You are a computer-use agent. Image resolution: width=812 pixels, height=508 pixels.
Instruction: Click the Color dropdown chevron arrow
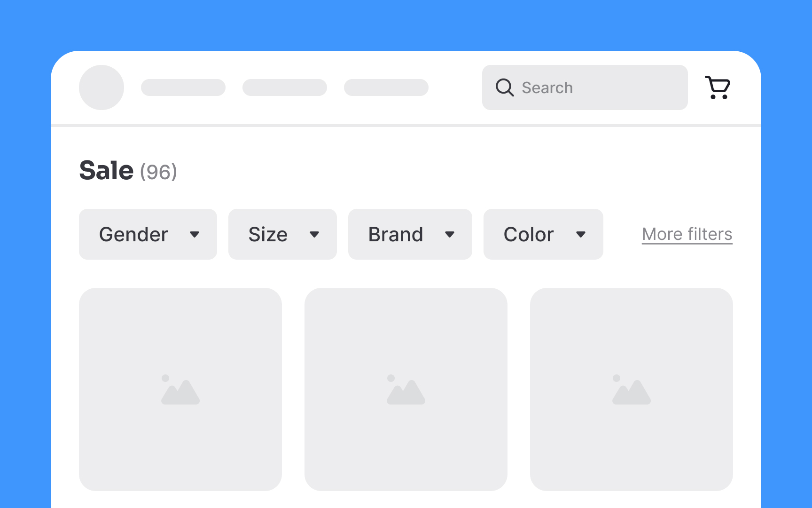coord(581,234)
